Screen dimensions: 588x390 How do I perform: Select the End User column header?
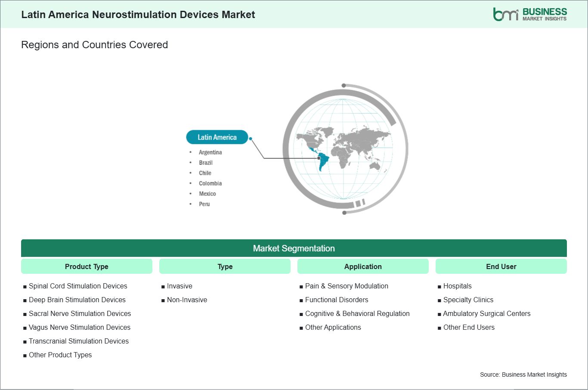(501, 266)
